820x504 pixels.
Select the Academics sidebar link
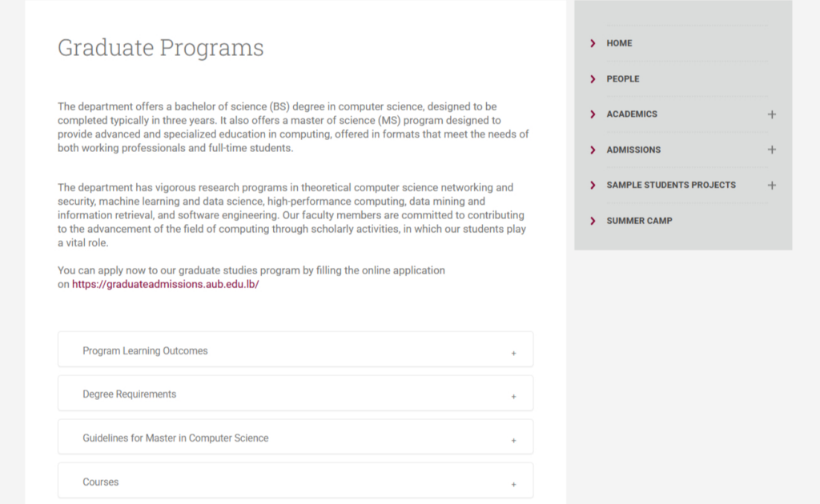(632, 114)
